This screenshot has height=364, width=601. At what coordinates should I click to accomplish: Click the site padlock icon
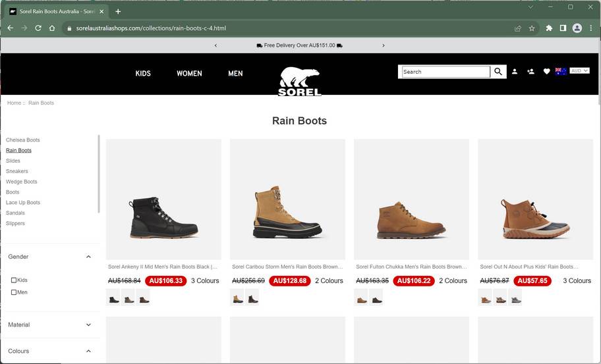tap(69, 28)
